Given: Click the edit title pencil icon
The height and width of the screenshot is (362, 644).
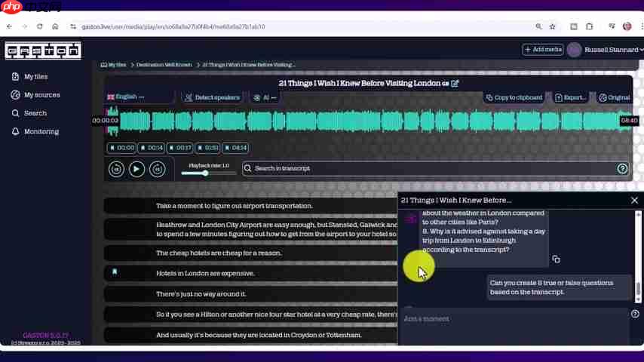Looking at the screenshot, I should pyautogui.click(x=455, y=84).
